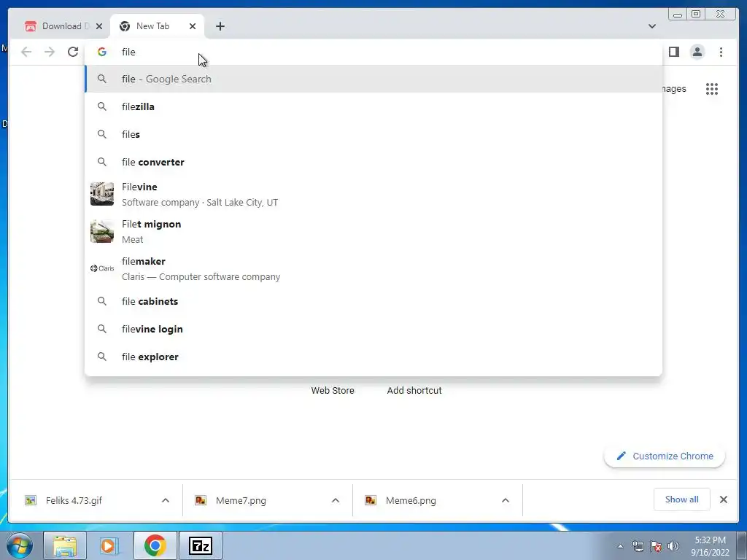The height and width of the screenshot is (560, 747).
Task: Choose the 'files' suggestion
Action: click(373, 134)
